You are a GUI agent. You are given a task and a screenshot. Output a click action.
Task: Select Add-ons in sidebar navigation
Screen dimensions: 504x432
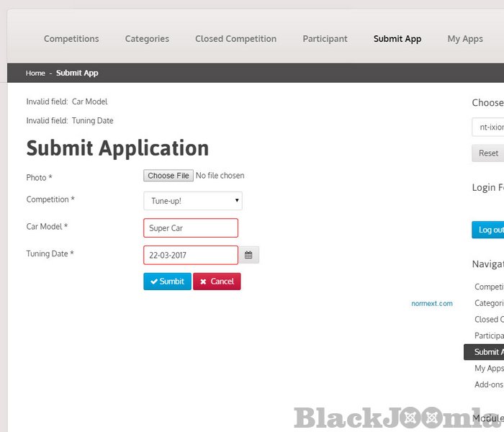pyautogui.click(x=489, y=384)
